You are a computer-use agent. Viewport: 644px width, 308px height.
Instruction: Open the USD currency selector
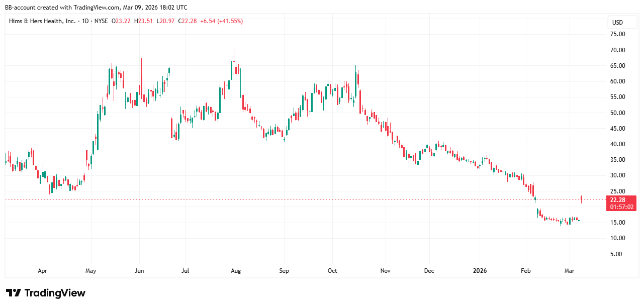[x=617, y=22]
